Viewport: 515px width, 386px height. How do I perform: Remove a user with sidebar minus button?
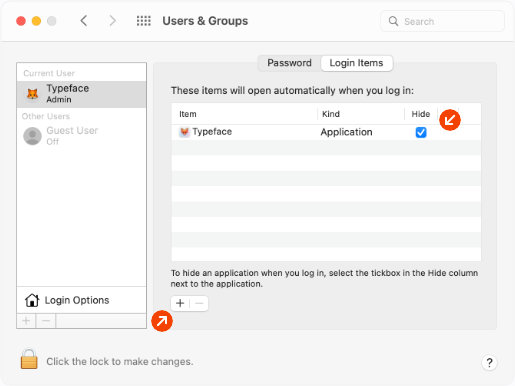coord(46,321)
